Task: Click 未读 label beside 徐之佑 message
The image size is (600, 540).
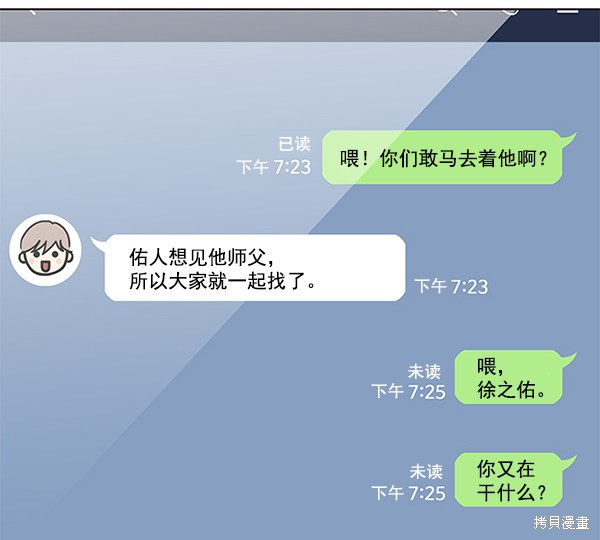Action: pos(424,371)
